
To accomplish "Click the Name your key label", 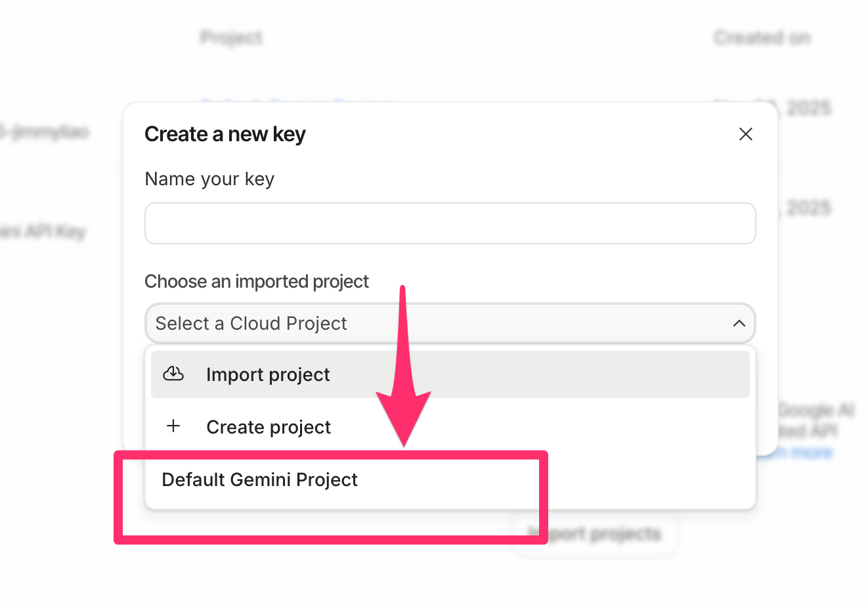I will click(209, 179).
